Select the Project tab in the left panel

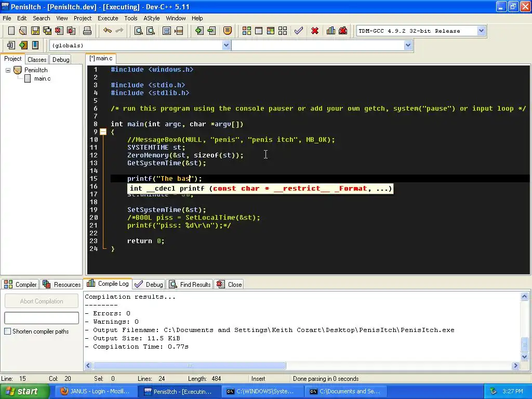tap(13, 59)
